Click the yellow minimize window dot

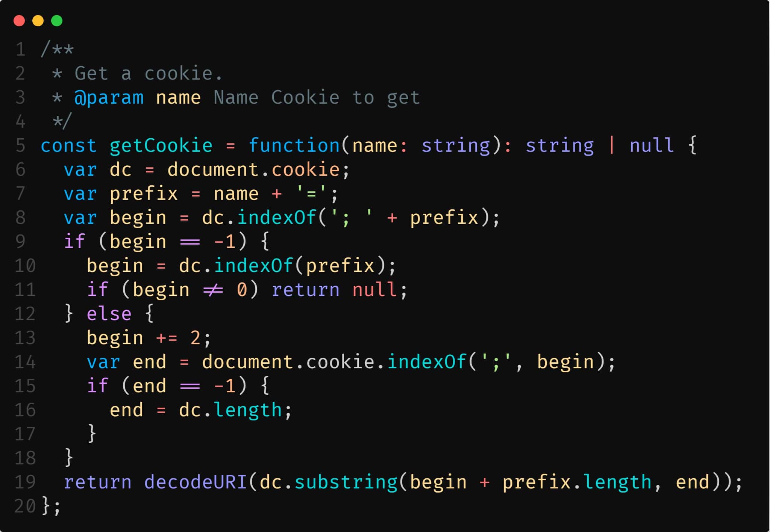coord(38,21)
